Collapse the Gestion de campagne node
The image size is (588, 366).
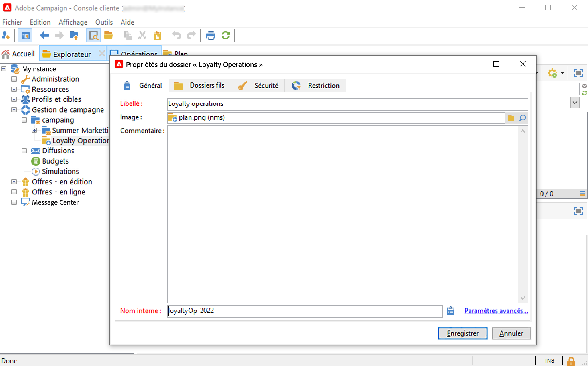14,110
